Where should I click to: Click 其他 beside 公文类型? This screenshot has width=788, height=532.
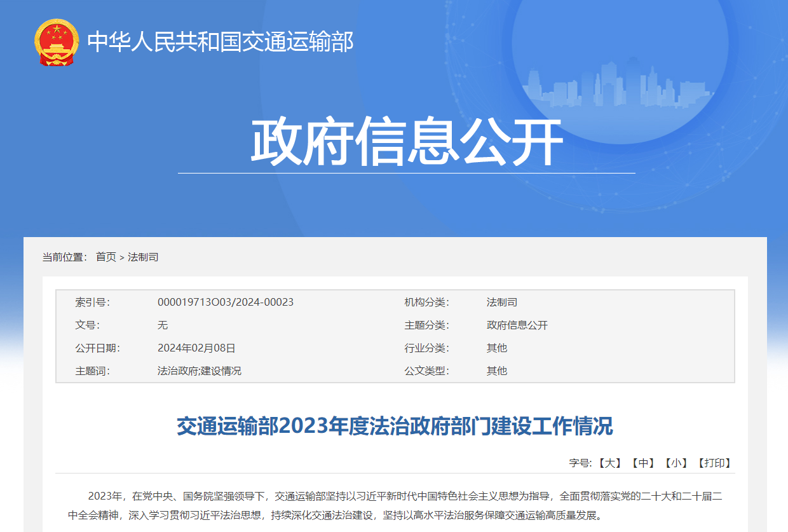tap(497, 371)
